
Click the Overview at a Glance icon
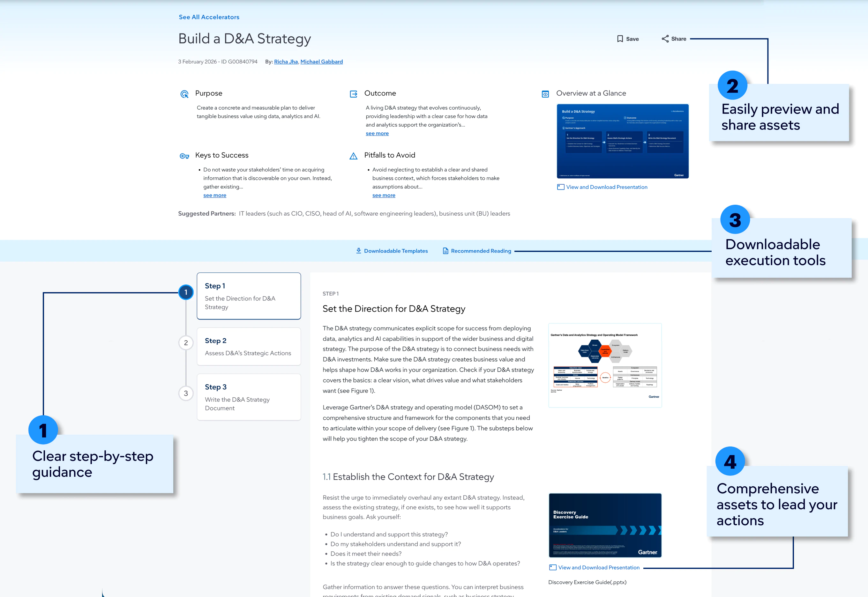pyautogui.click(x=545, y=94)
